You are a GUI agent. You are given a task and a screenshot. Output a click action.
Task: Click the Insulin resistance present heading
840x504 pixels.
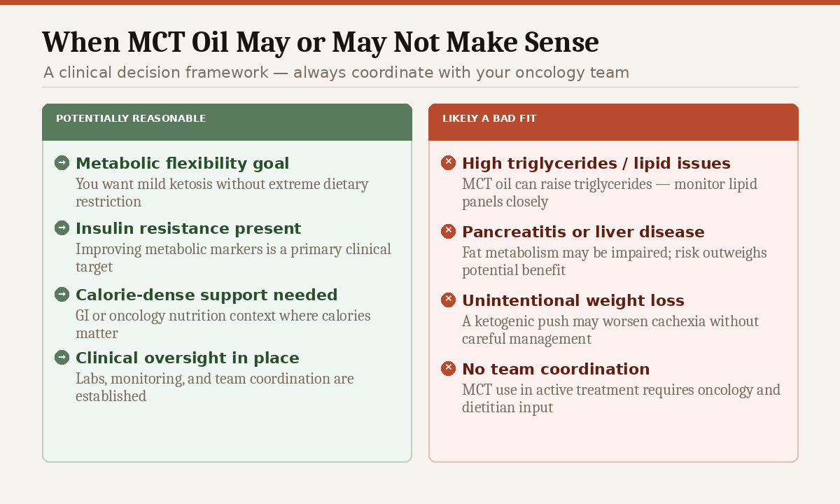click(x=188, y=229)
